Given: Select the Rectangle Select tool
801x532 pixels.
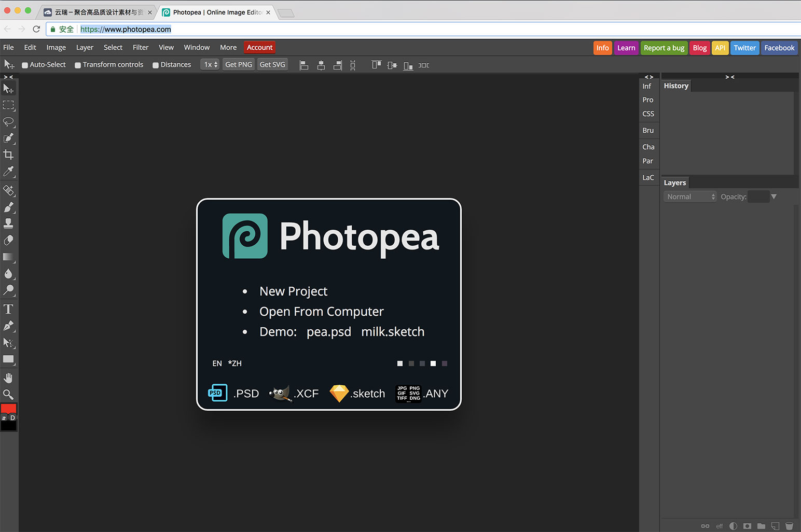Looking at the screenshot, I should pyautogui.click(x=8, y=105).
